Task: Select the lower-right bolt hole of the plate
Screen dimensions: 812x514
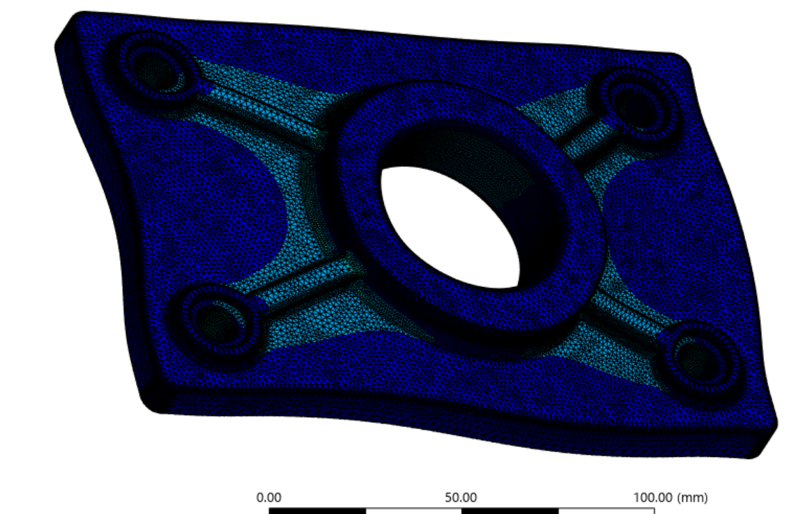Action: click(697, 359)
